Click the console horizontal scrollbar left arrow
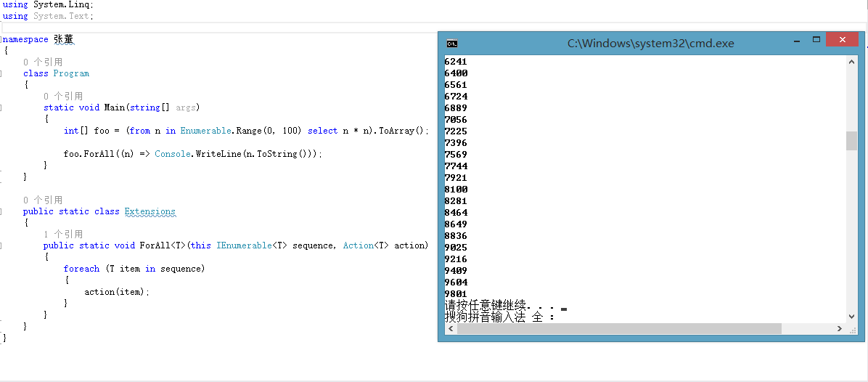 tap(451, 329)
